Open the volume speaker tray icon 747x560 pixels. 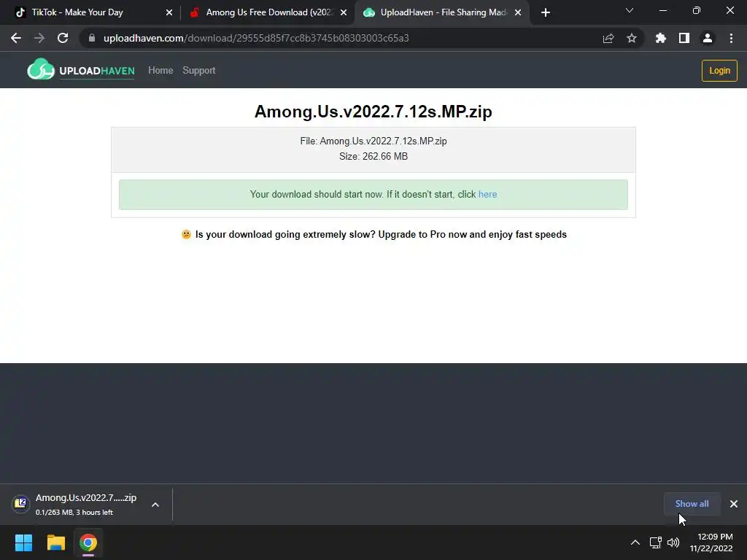(x=673, y=542)
